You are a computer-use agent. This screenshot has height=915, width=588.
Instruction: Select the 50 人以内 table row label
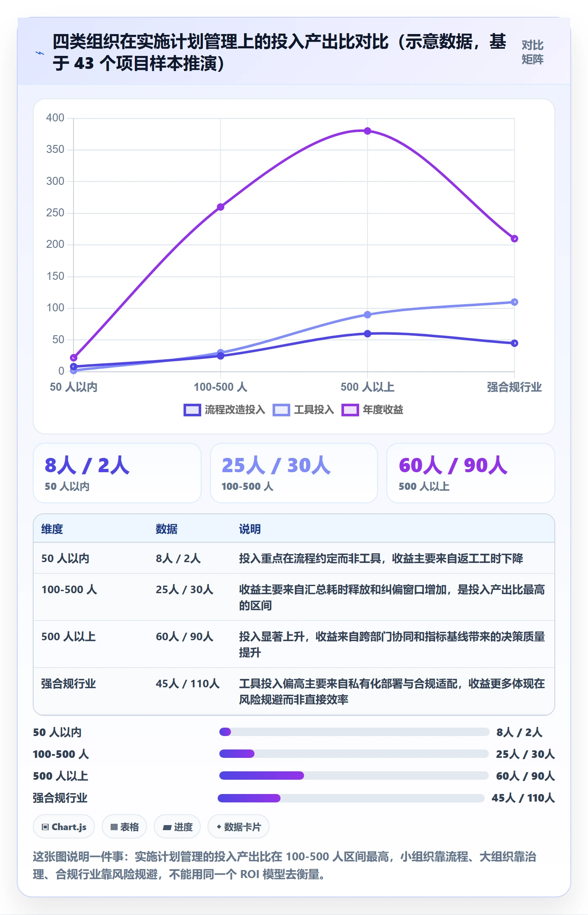click(65, 558)
